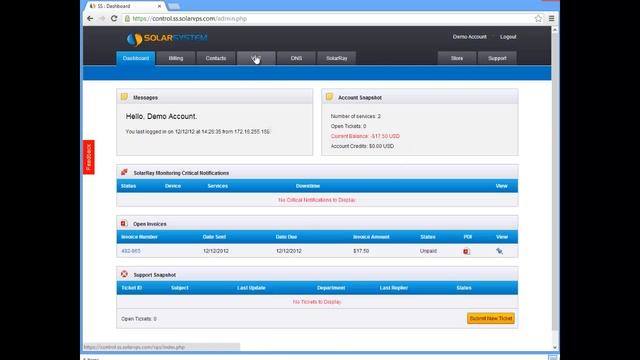Click the Downtime column header

[x=308, y=186]
